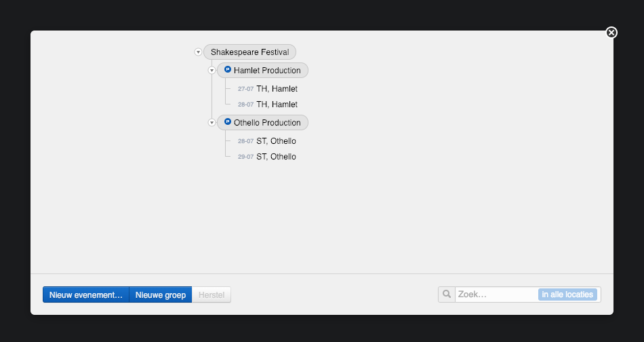Viewport: 644px width, 342px height.
Task: Click the greyed-out Herstel button
Action: (x=212, y=295)
